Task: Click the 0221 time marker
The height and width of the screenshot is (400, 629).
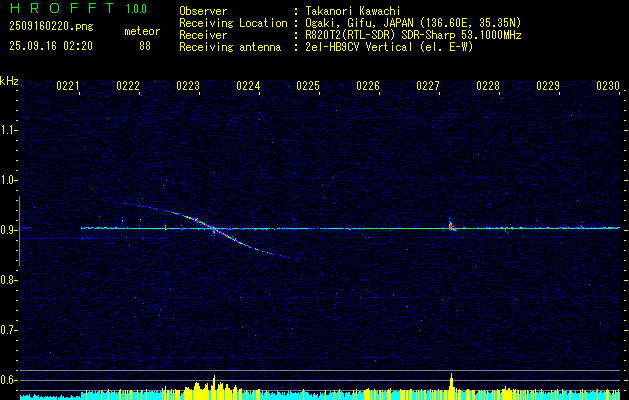Action: click(68, 86)
